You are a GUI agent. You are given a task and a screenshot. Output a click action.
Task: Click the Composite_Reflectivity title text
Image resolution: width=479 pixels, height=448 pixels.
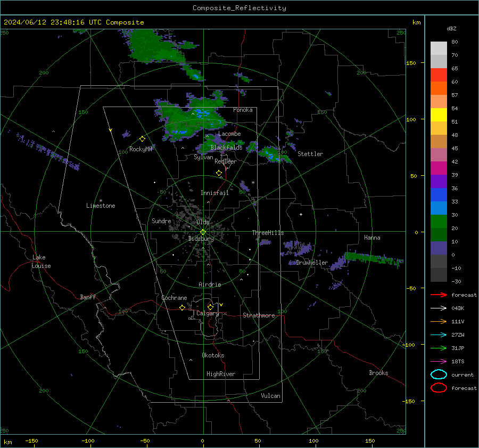240,8
